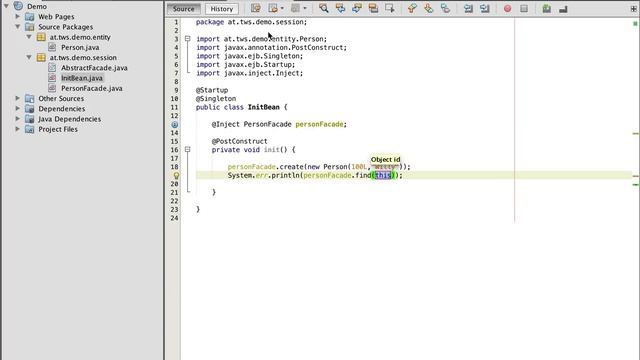Switch to the Source view tab
Viewport: 640px width, 360px height.
pyautogui.click(x=183, y=9)
